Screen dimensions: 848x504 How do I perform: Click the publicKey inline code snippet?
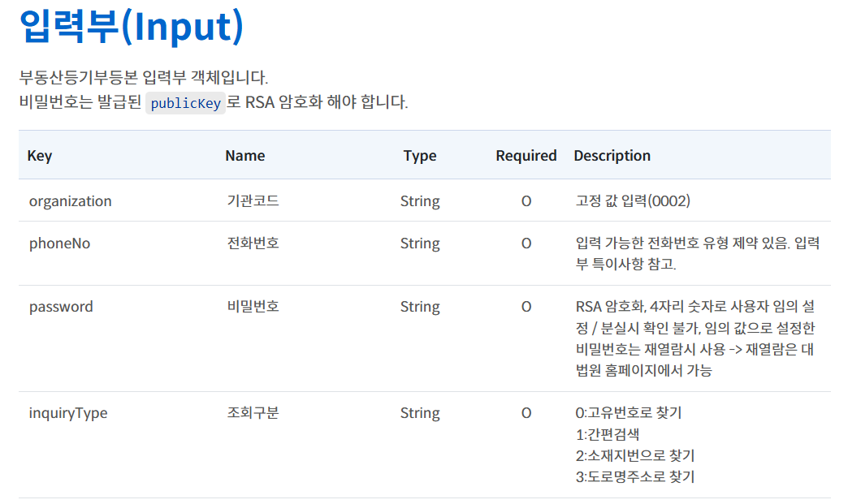pyautogui.click(x=185, y=103)
